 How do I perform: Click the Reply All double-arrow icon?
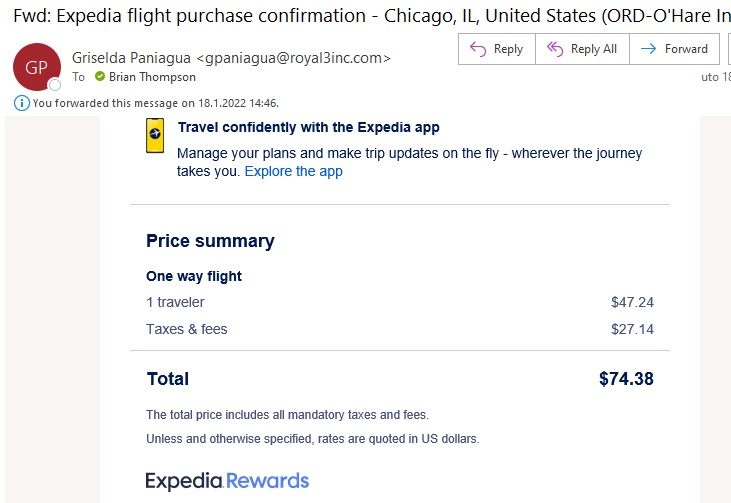click(555, 48)
